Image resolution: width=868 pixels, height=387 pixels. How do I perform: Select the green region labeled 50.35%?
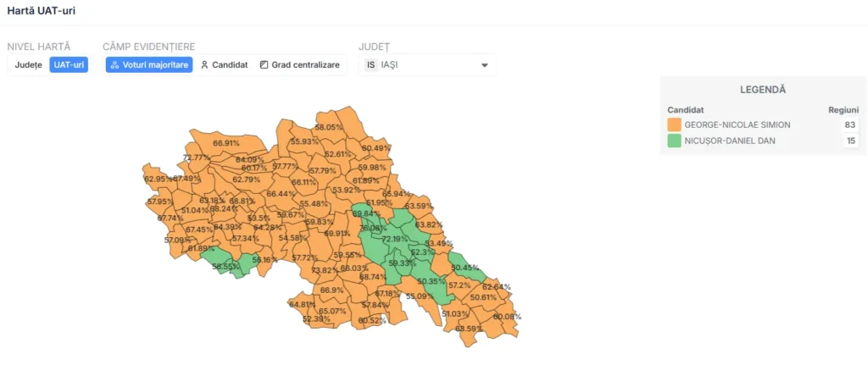[431, 281]
